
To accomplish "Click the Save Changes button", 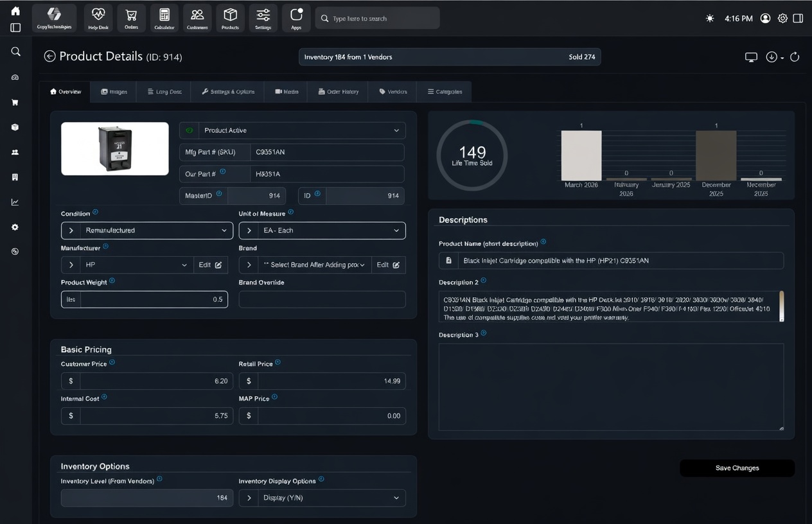I will (737, 468).
